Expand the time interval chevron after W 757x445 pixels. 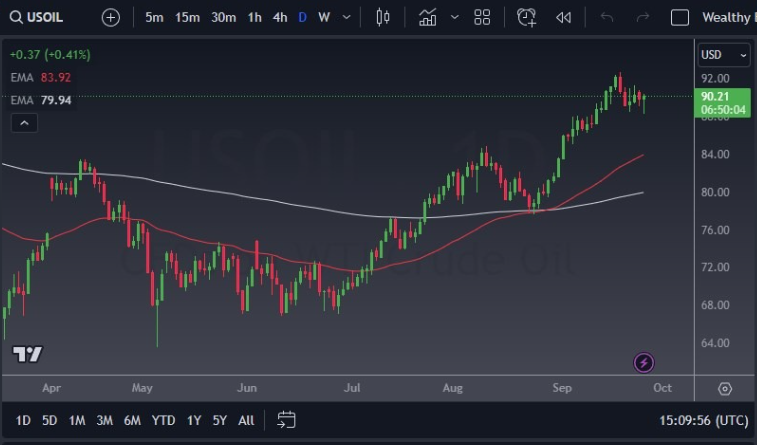(347, 17)
